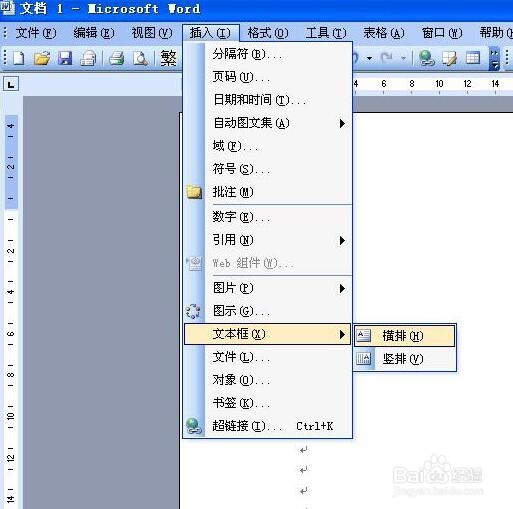The width and height of the screenshot is (513, 509).
Task: Click the Word document icon in title bar
Action: pyautogui.click(x=7, y=8)
